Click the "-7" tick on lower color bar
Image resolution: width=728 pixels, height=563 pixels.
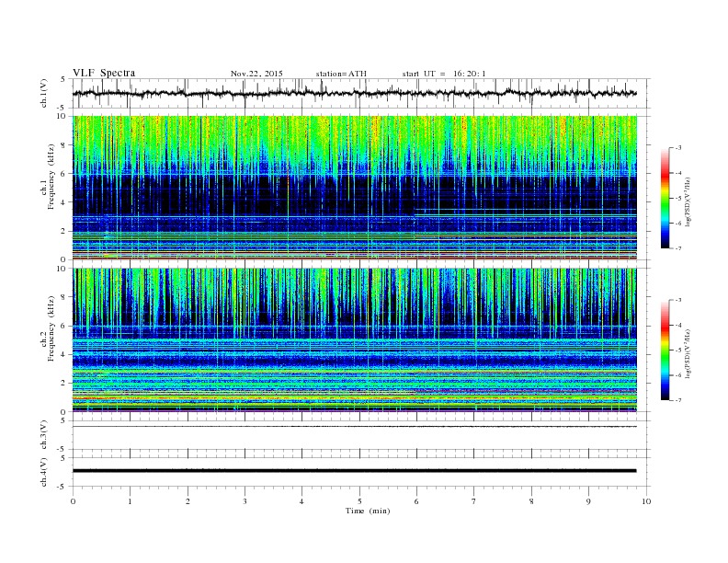click(x=677, y=400)
